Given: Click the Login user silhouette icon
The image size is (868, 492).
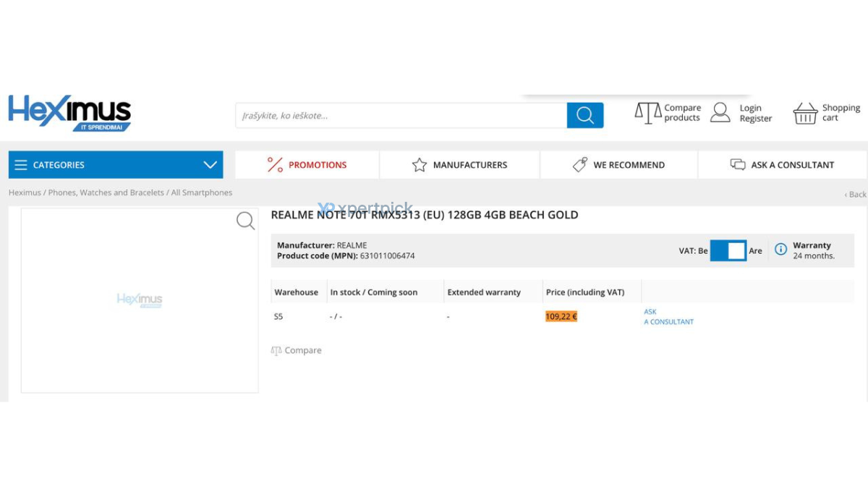Looking at the screenshot, I should click(x=720, y=112).
